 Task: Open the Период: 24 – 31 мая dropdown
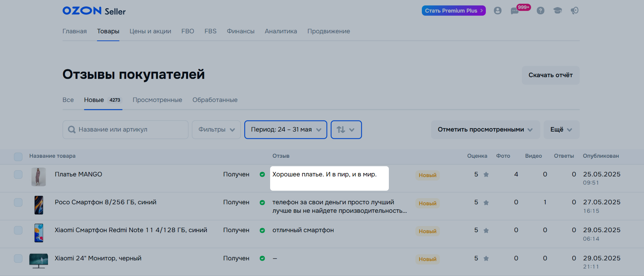(x=286, y=130)
